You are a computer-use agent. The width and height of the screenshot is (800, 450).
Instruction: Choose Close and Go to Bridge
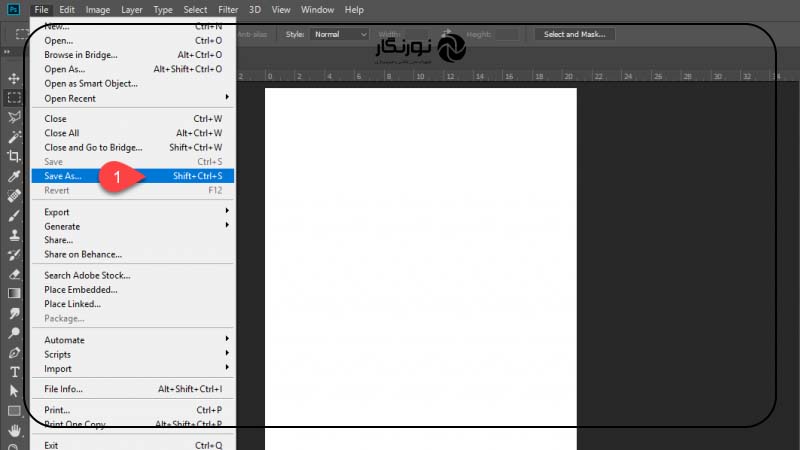133,147
